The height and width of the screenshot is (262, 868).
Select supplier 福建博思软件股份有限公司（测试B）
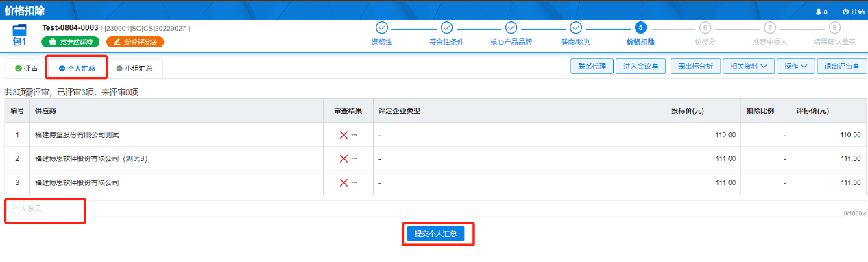pyautogui.click(x=91, y=159)
